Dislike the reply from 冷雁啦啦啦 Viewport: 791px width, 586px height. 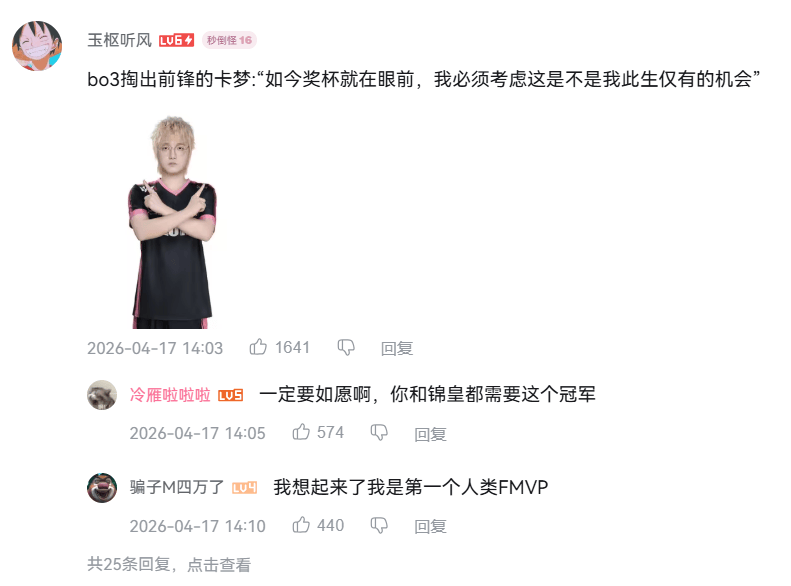(379, 432)
